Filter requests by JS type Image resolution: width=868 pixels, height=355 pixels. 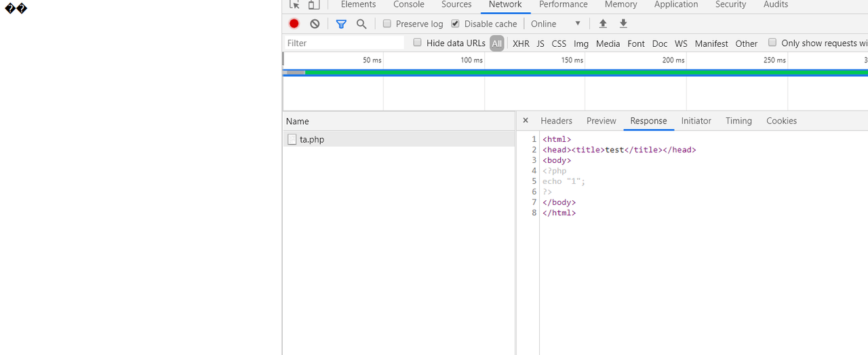click(x=540, y=43)
